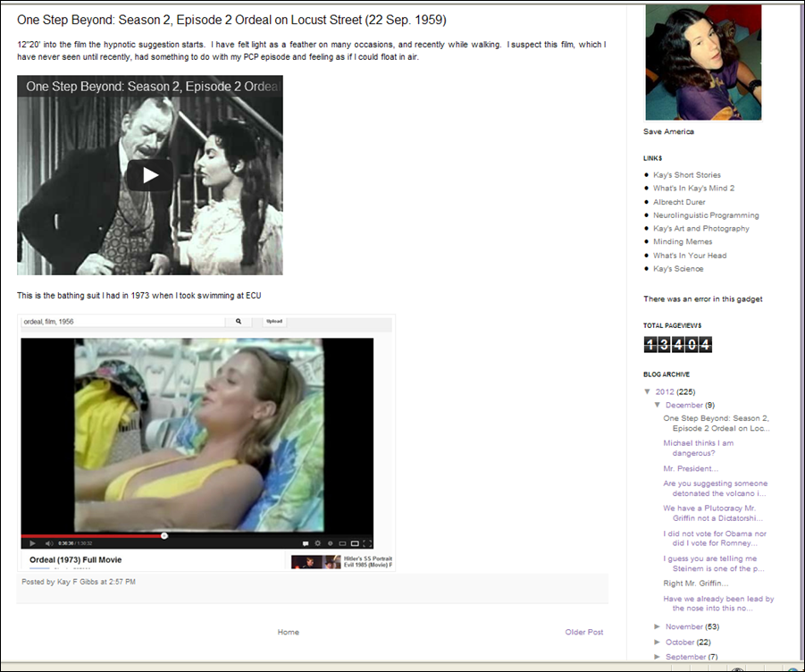
Task: Click the fullscreen icon in Ordeal player
Action: pyautogui.click(x=367, y=543)
